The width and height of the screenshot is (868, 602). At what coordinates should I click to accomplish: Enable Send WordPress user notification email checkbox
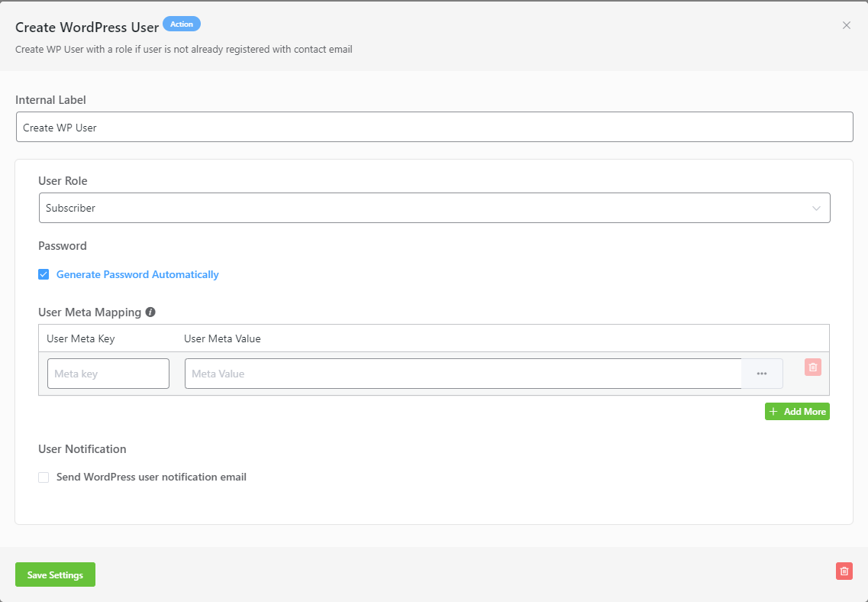point(44,477)
